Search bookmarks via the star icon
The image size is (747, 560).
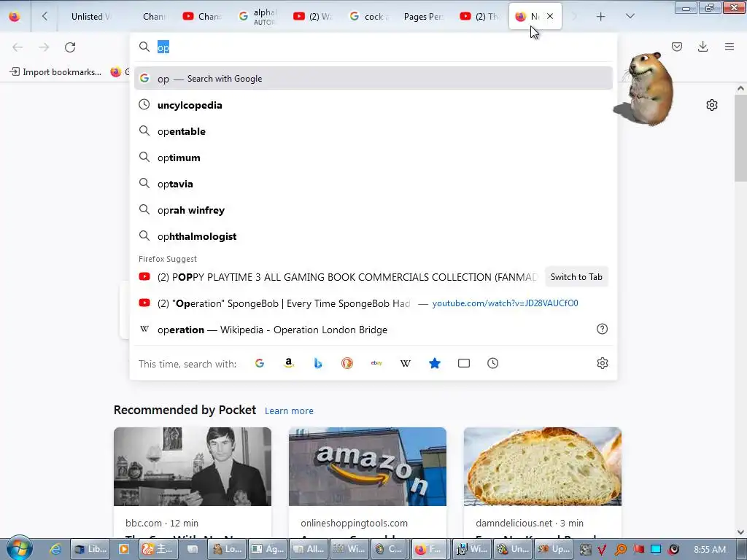435,363
